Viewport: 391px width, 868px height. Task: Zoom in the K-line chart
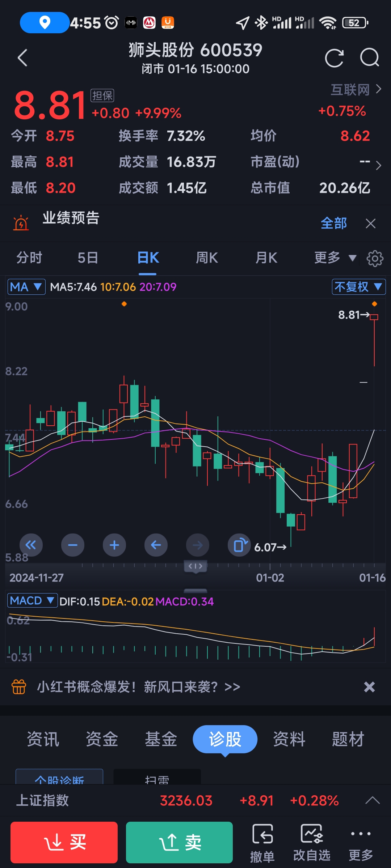point(114,545)
